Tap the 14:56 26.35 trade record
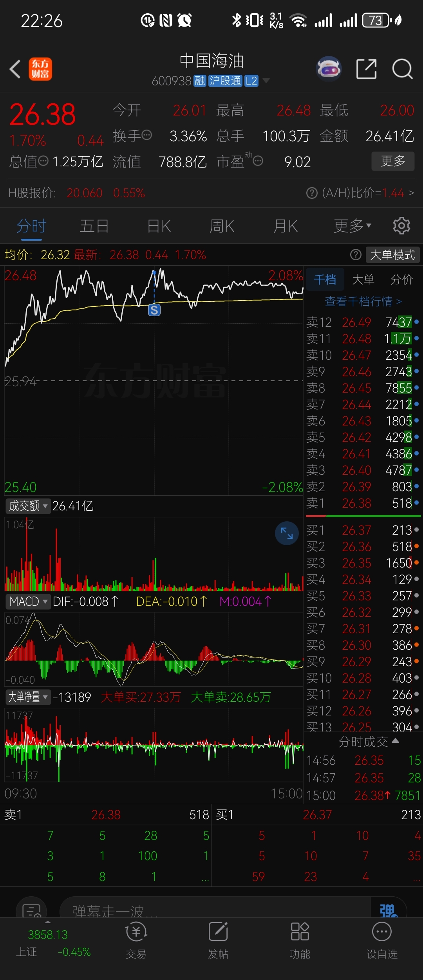 point(363,760)
